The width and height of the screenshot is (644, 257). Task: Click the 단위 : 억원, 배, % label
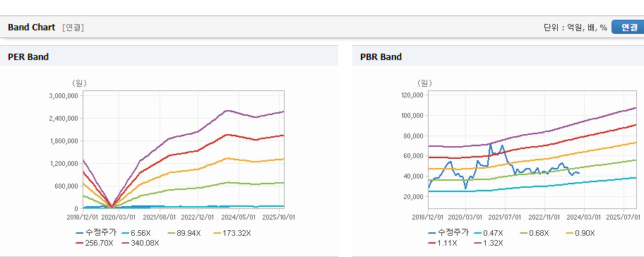tap(575, 28)
